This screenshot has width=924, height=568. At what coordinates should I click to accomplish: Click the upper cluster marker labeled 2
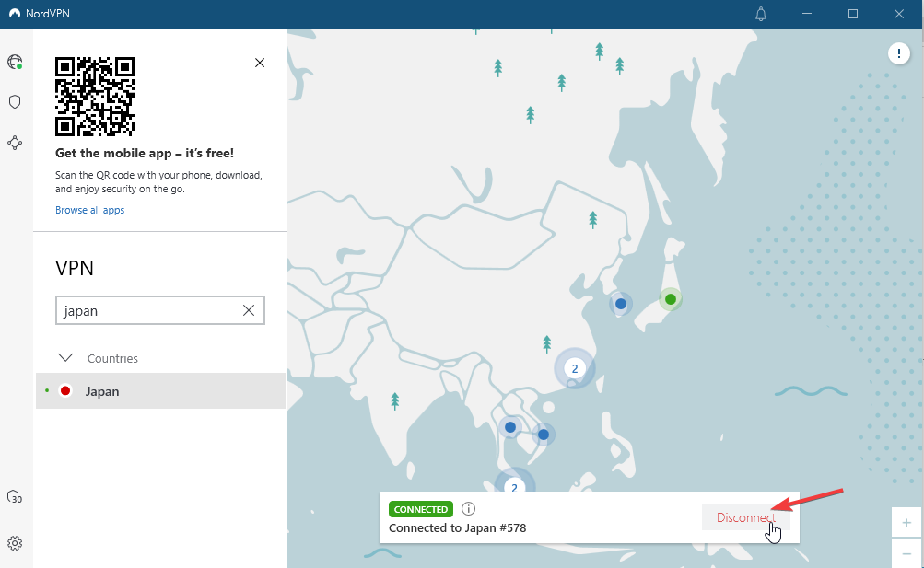(x=574, y=369)
